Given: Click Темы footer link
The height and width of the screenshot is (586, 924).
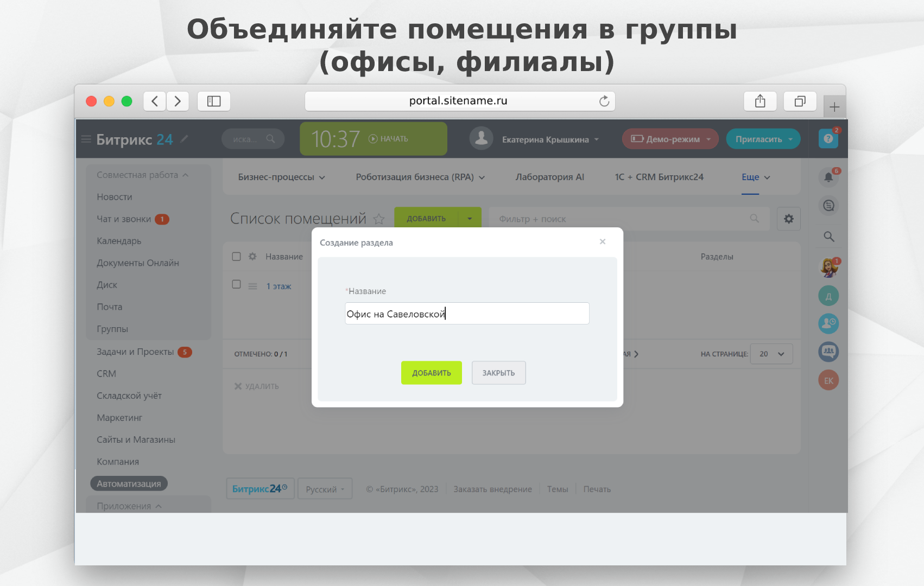Looking at the screenshot, I should (x=558, y=489).
